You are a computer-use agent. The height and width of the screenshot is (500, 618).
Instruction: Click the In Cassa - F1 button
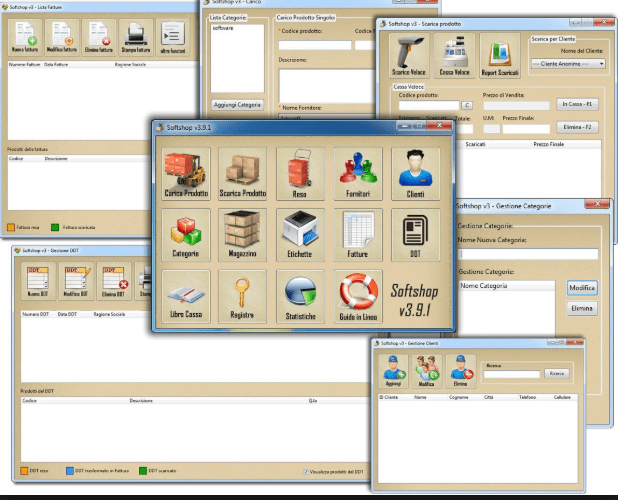click(577, 104)
